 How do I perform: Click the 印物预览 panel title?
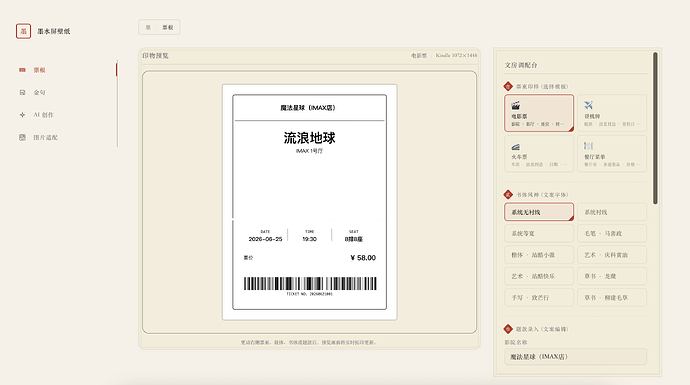155,56
